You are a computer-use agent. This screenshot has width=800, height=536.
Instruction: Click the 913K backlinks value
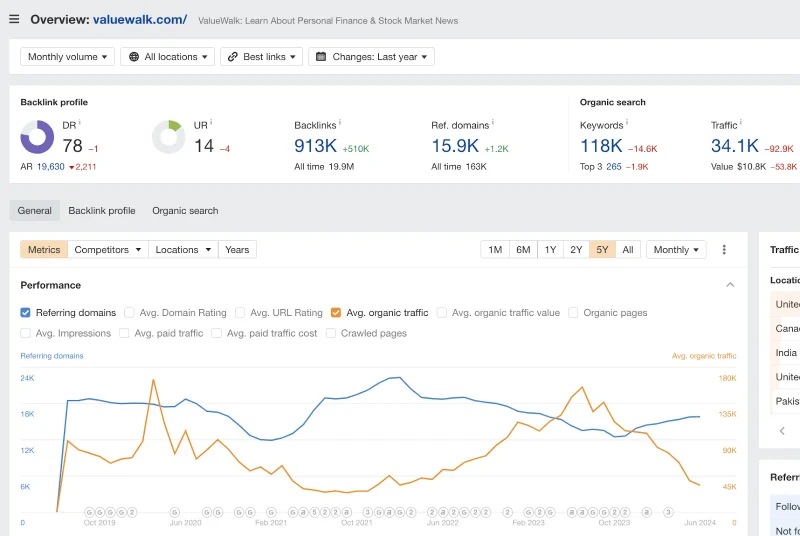point(315,146)
